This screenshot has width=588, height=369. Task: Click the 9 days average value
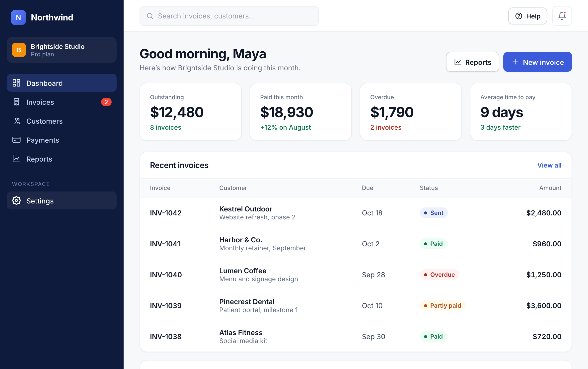pos(502,112)
